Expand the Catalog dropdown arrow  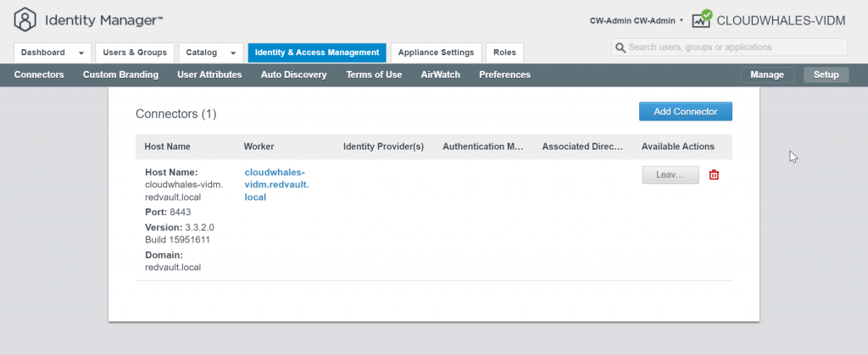(x=233, y=53)
